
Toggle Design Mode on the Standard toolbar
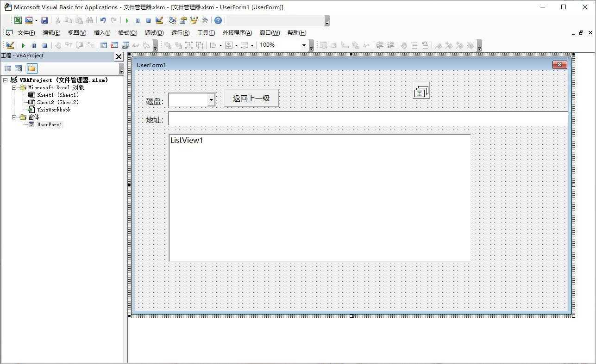pyautogui.click(x=159, y=20)
